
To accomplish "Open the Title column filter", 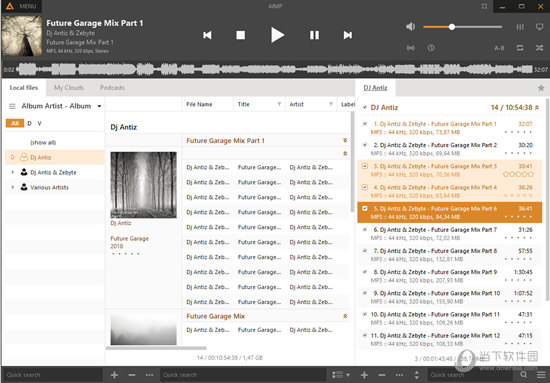I will click(279, 104).
